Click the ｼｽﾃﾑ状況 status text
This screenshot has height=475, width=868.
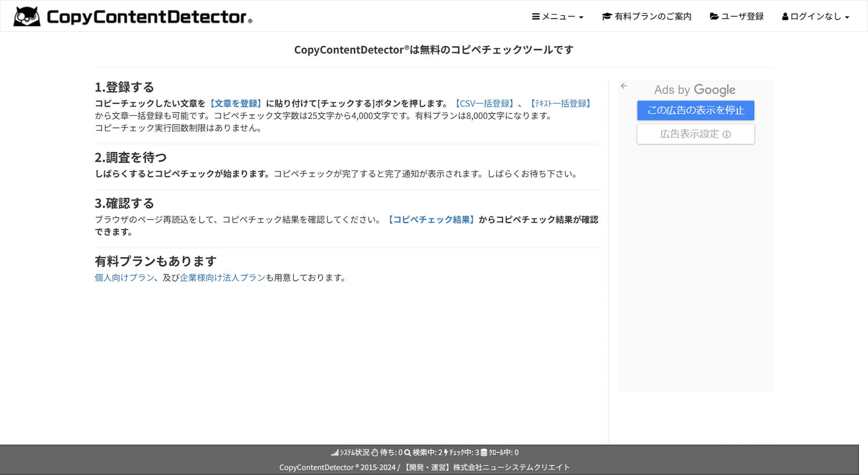354,453
